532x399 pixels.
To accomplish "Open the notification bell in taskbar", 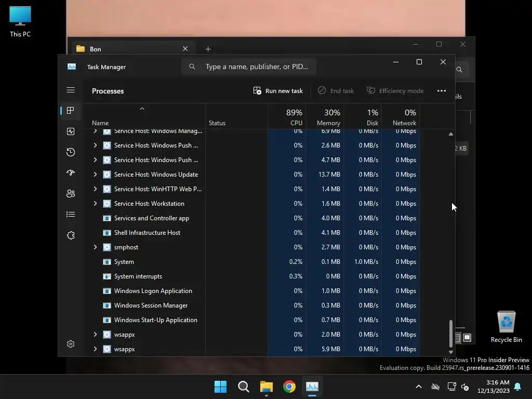I will point(518,387).
